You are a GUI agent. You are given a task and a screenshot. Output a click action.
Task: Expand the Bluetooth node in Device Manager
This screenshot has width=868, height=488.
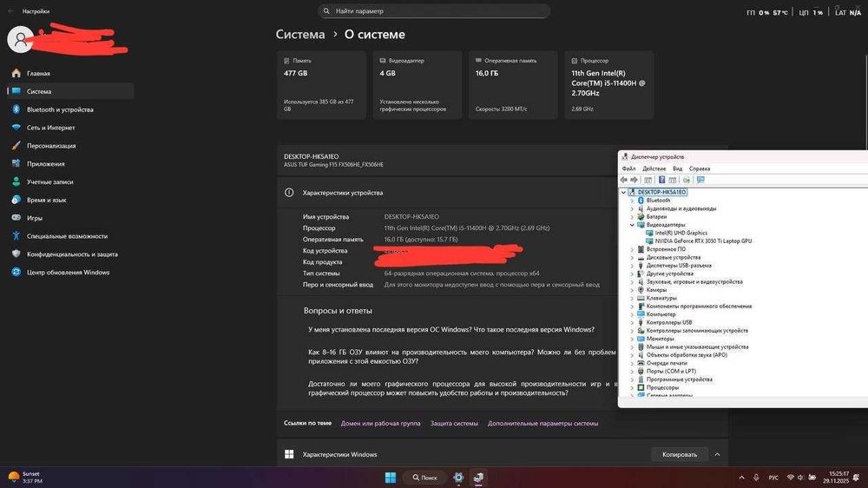pos(632,201)
